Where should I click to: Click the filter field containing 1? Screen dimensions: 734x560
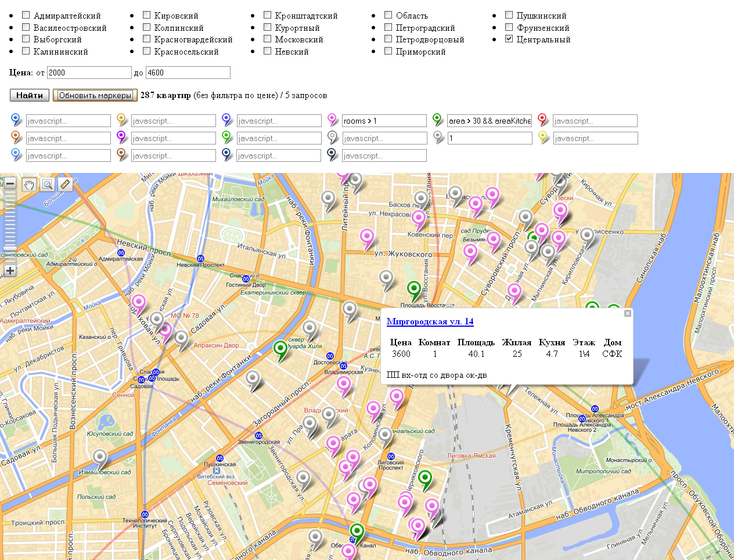[490, 138]
